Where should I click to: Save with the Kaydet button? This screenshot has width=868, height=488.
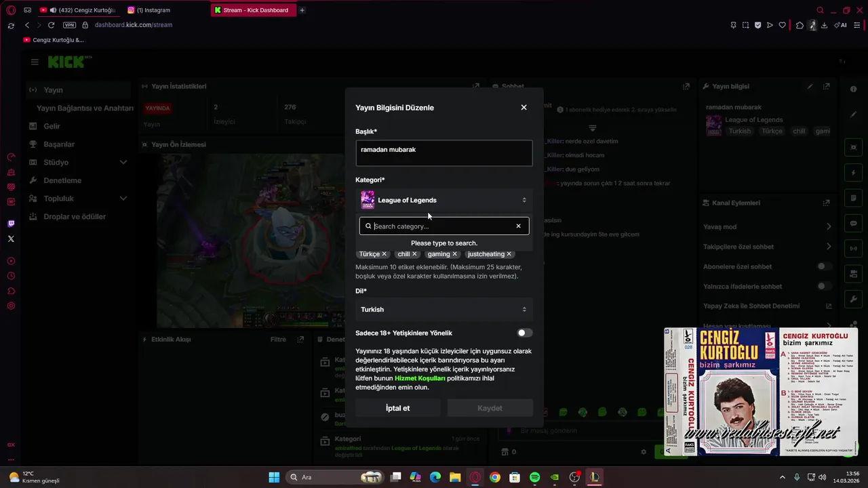(490, 408)
